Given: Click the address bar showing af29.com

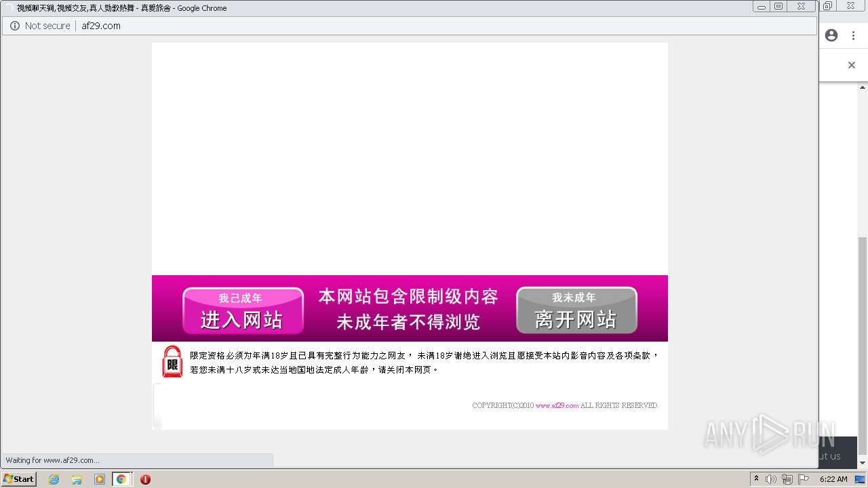Looking at the screenshot, I should point(410,26).
